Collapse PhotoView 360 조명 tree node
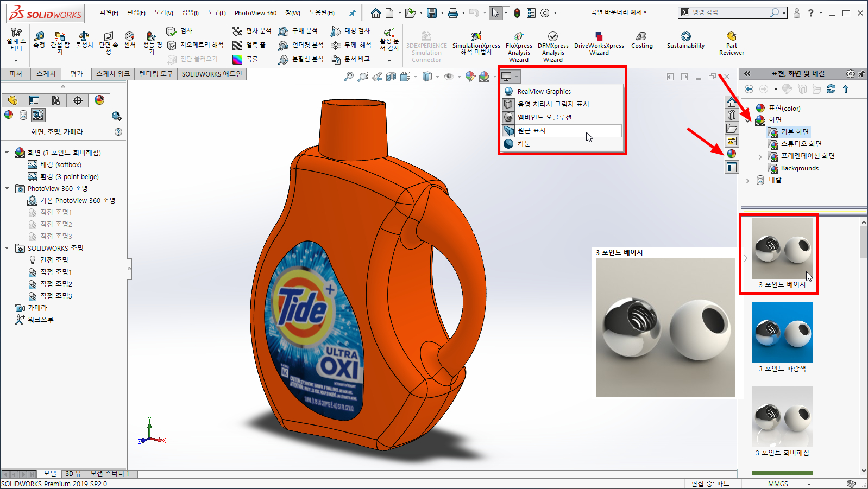 pos(7,188)
